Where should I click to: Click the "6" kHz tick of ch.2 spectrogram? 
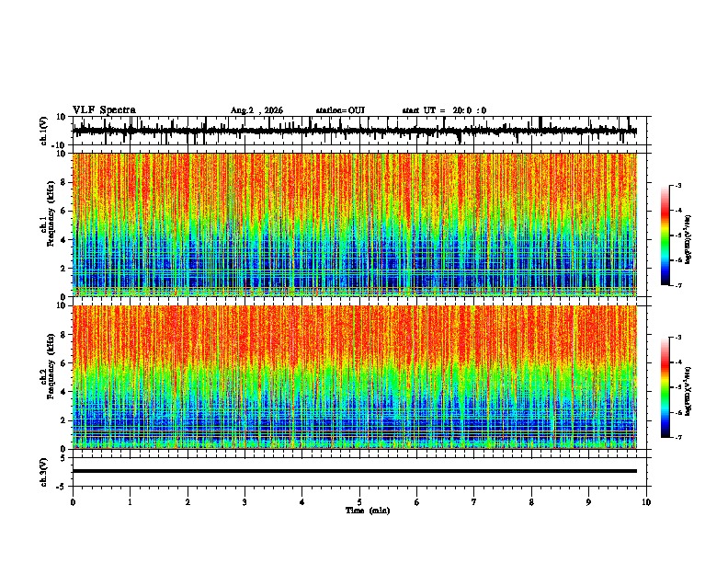(63, 363)
